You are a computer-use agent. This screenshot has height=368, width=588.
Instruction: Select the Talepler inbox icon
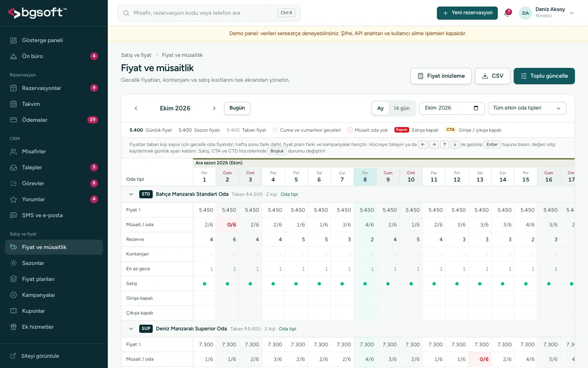point(13,168)
